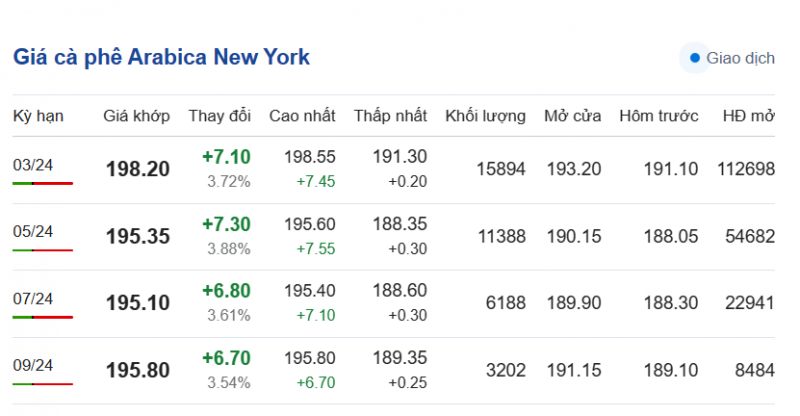800x416 pixels.
Task: Click the green-red range bar under 03/24
Action: click(43, 184)
